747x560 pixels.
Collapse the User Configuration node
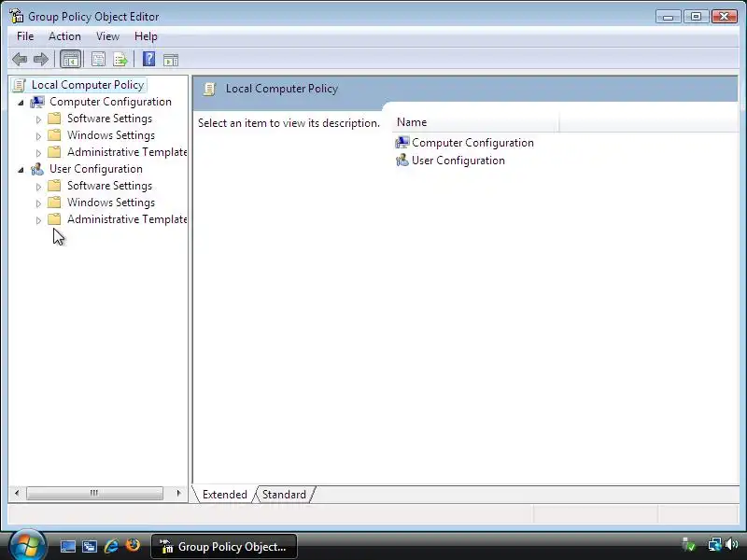[x=21, y=170]
